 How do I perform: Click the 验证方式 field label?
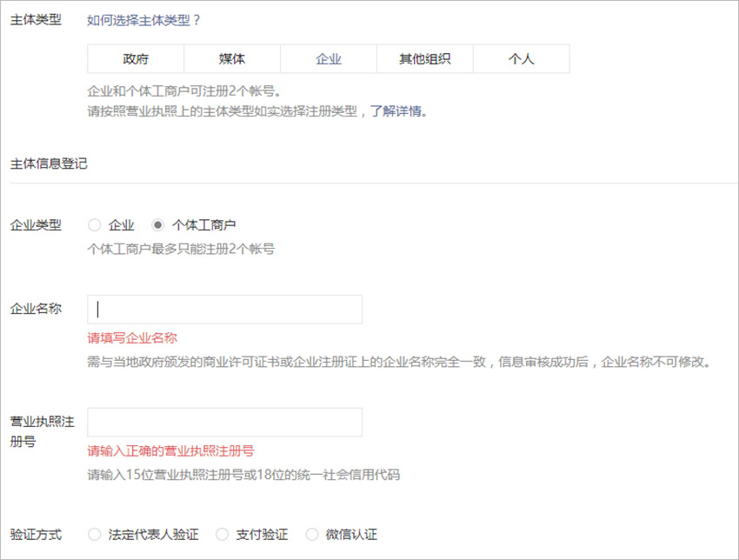pyautogui.click(x=36, y=535)
